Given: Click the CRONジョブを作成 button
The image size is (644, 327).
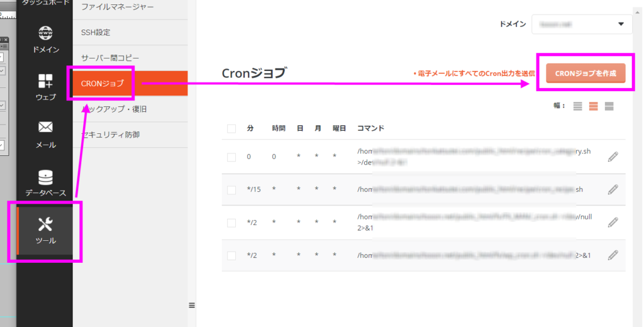Looking at the screenshot, I should [x=586, y=73].
